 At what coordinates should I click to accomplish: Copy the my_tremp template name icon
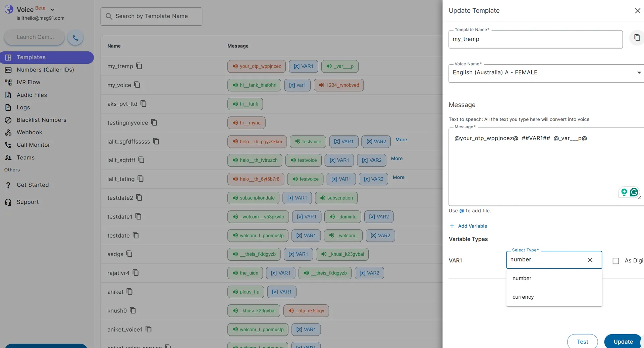pos(139,66)
